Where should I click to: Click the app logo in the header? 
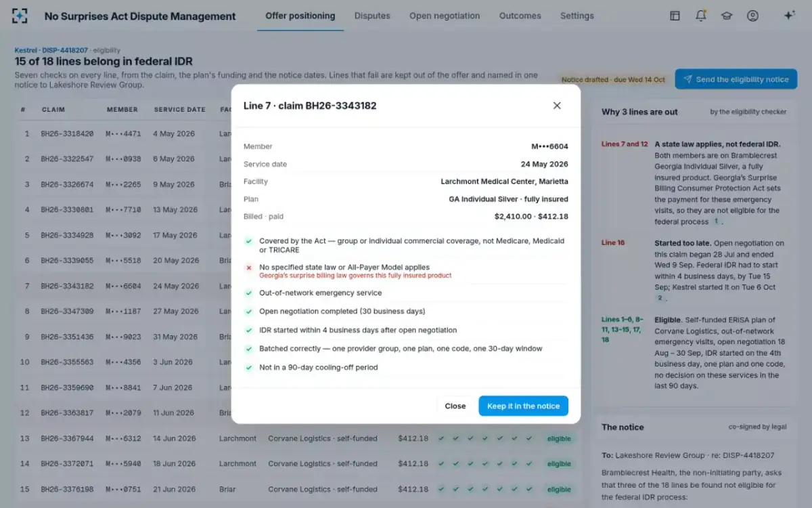tap(20, 16)
